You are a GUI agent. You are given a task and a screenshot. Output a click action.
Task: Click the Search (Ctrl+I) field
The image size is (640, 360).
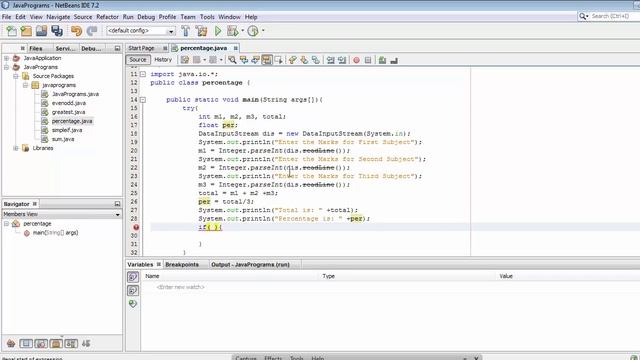tap(615, 16)
